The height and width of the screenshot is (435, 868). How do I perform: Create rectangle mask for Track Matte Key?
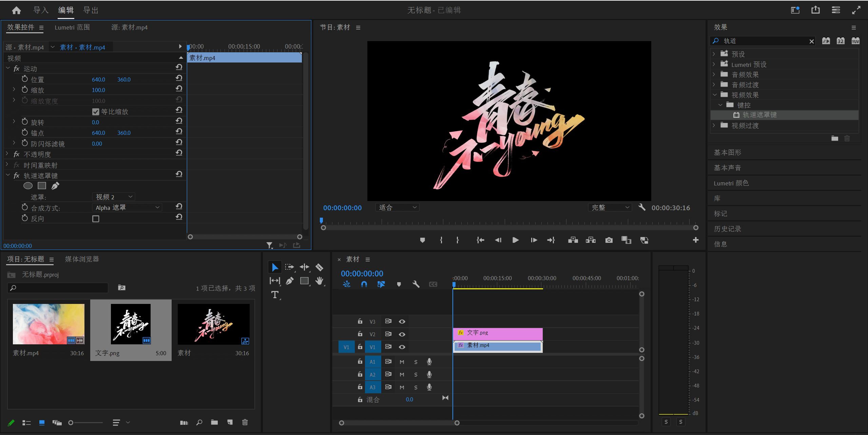click(x=42, y=186)
